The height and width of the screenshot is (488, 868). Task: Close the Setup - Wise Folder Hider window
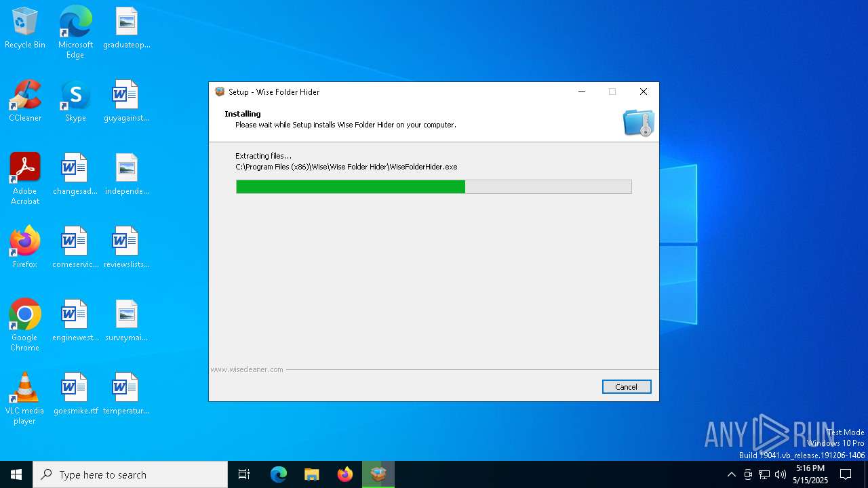tap(644, 91)
